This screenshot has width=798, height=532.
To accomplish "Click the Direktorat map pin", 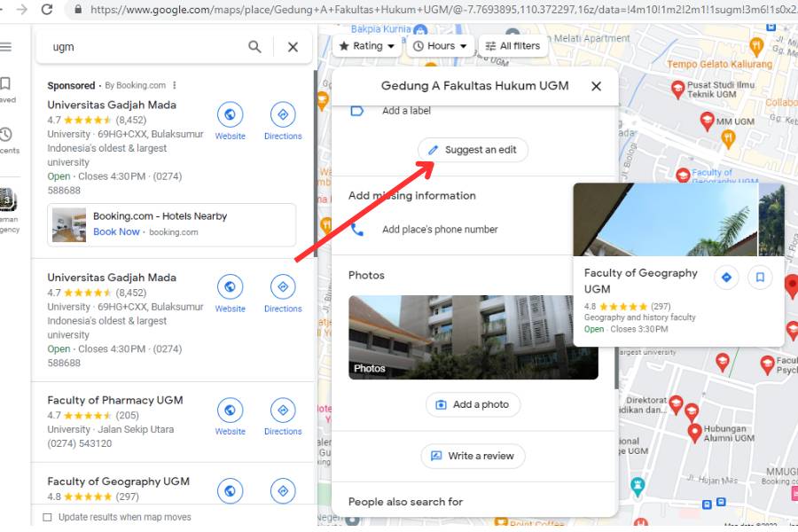I will coord(676,404).
